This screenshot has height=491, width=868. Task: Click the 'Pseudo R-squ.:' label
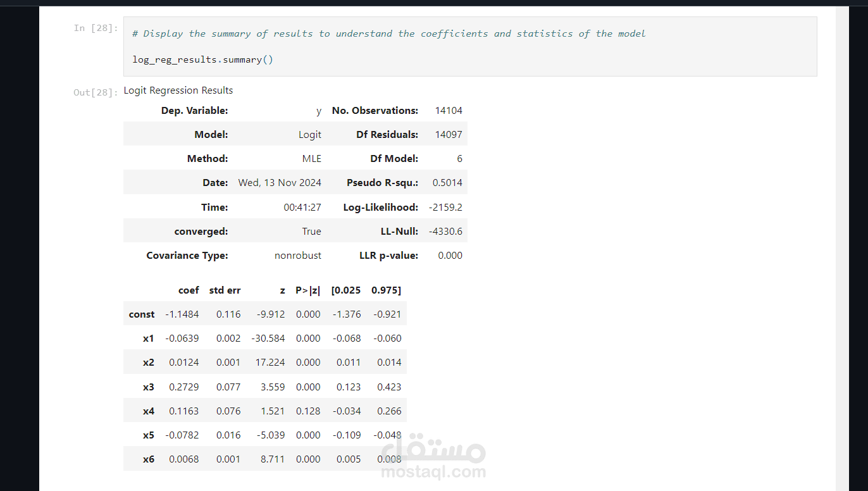[x=383, y=183]
